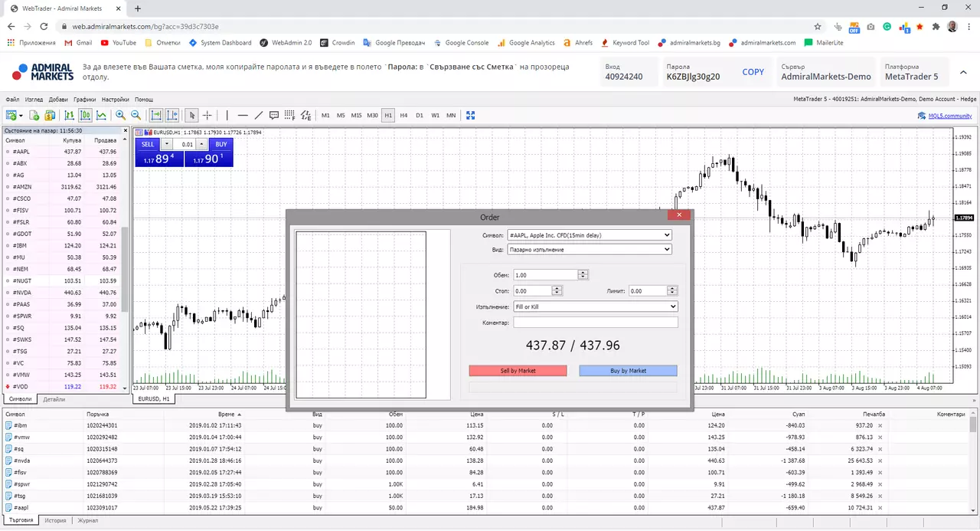
Task: Switch chart to line chart view
Action: click(101, 116)
